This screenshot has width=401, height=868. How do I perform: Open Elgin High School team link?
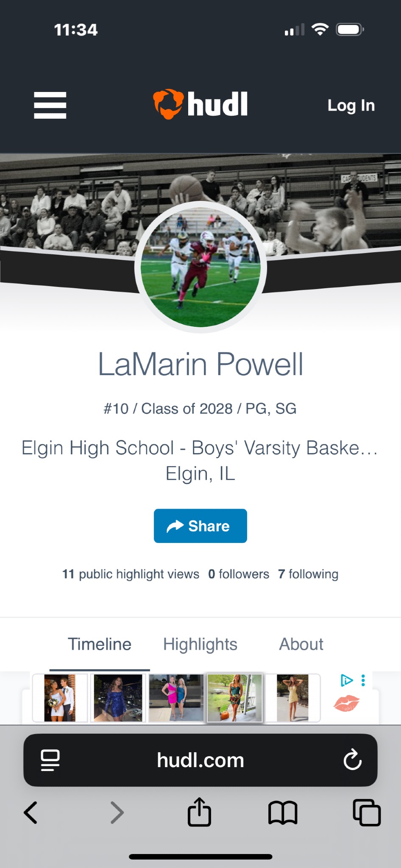(200, 448)
